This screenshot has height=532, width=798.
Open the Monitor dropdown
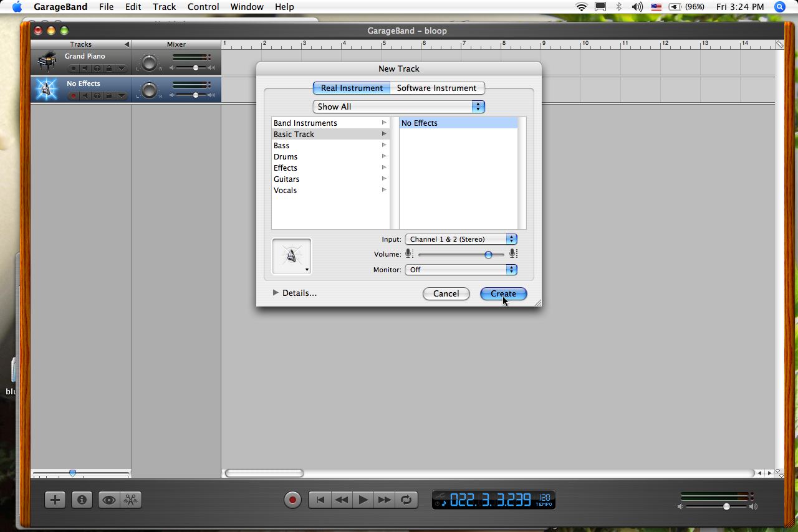click(x=461, y=270)
